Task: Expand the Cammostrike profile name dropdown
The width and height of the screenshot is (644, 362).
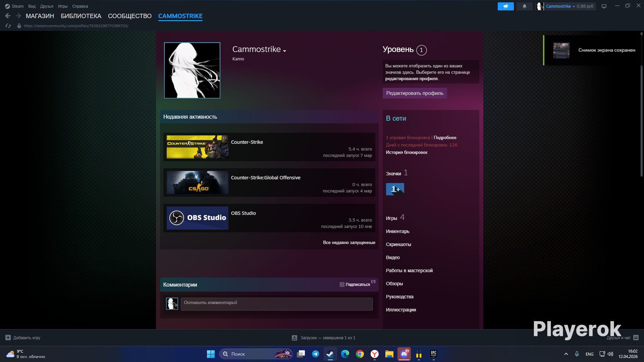Action: pyautogui.click(x=285, y=51)
